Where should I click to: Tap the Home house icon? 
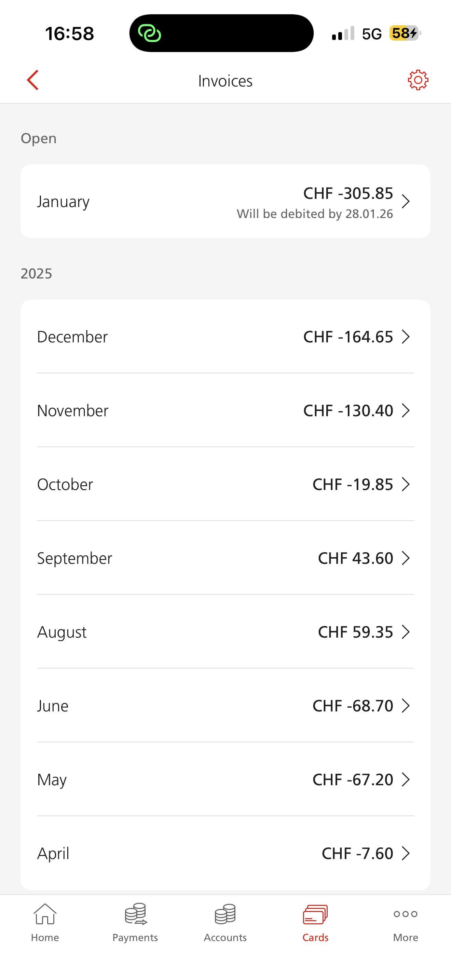[x=45, y=914]
